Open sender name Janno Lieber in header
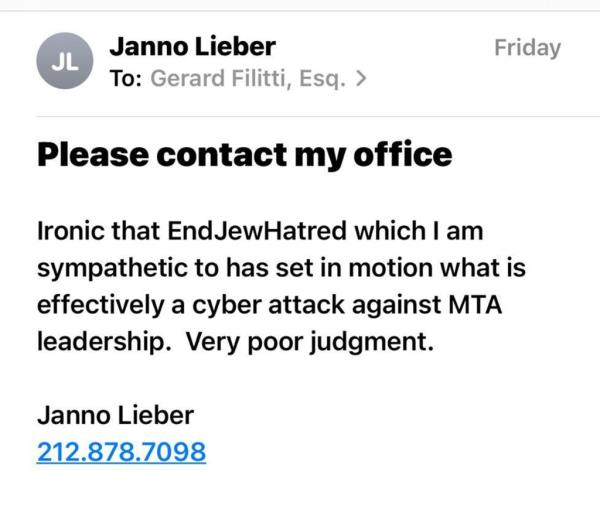 191,47
